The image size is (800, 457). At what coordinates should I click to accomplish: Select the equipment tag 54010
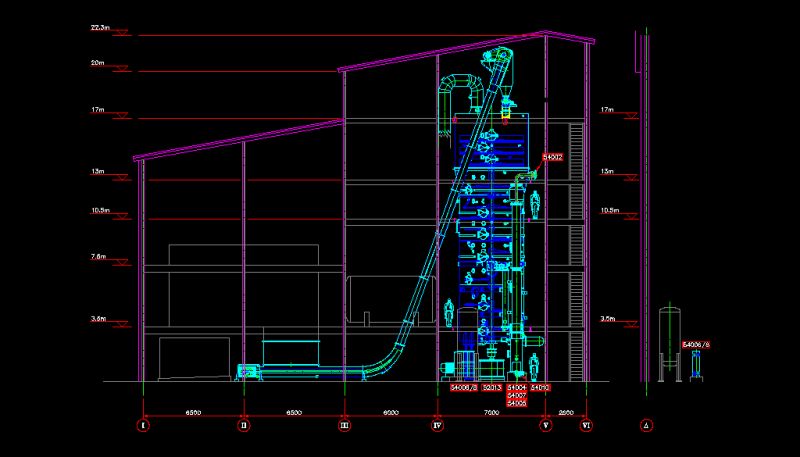540,387
